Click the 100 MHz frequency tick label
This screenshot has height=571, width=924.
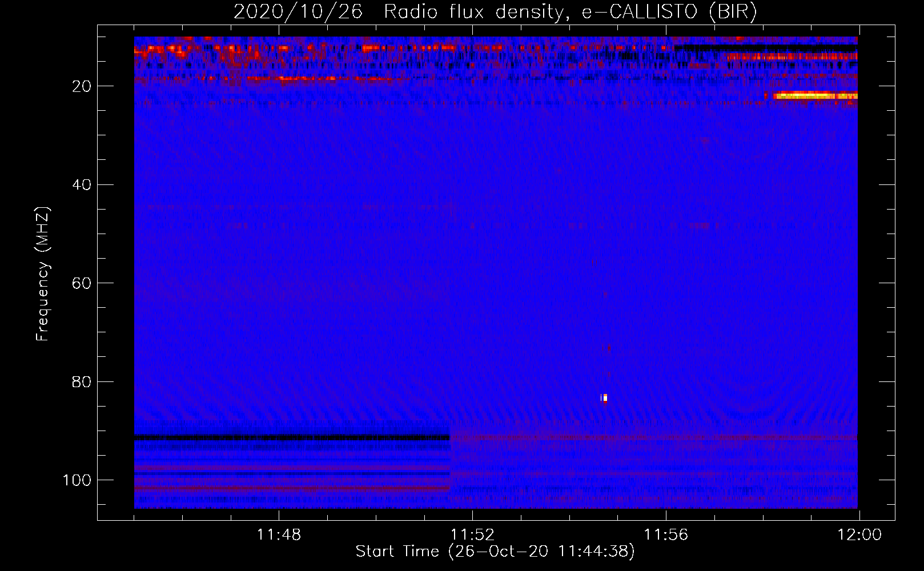(77, 480)
